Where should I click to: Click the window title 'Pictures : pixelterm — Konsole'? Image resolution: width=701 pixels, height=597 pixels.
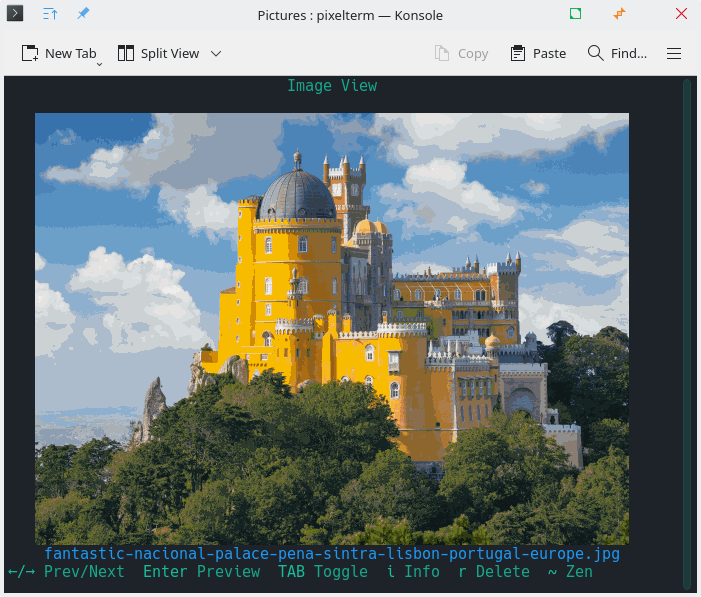[x=350, y=16]
